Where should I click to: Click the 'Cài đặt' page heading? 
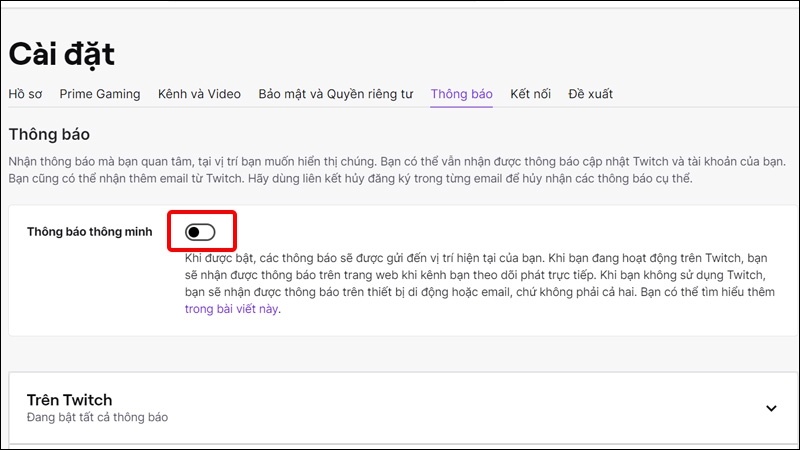coord(62,54)
